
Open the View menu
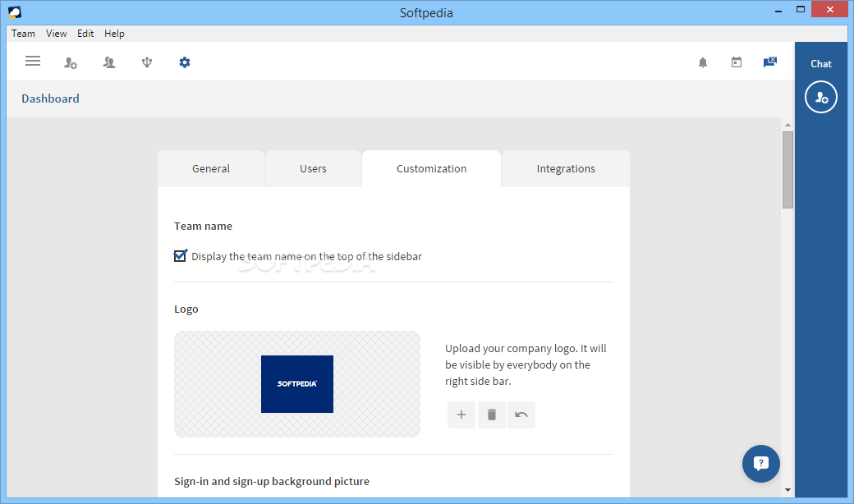[x=56, y=34]
